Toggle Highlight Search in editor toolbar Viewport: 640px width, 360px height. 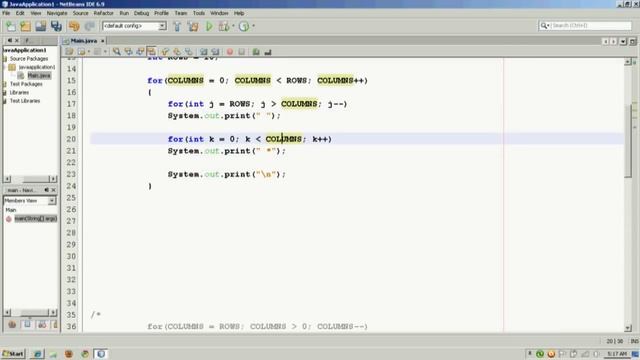point(151,51)
